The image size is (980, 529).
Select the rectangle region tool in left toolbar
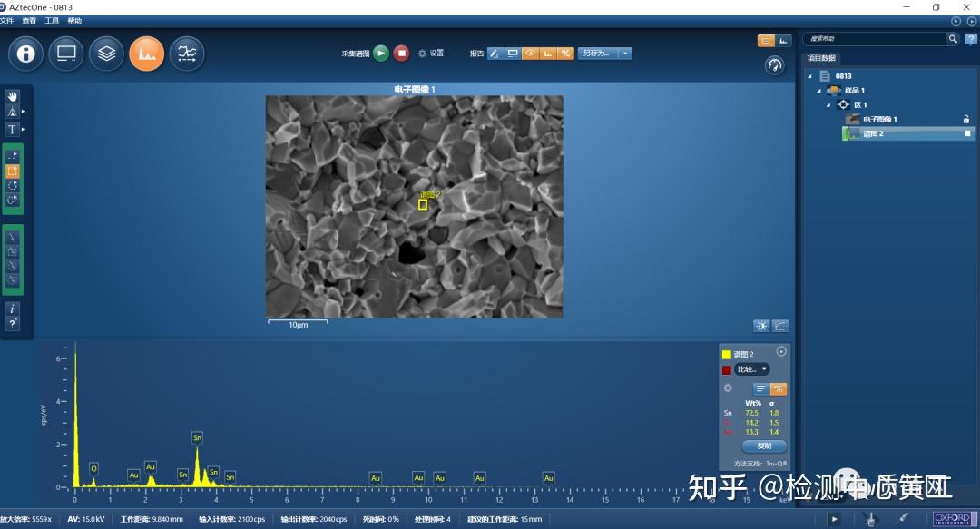click(x=12, y=171)
